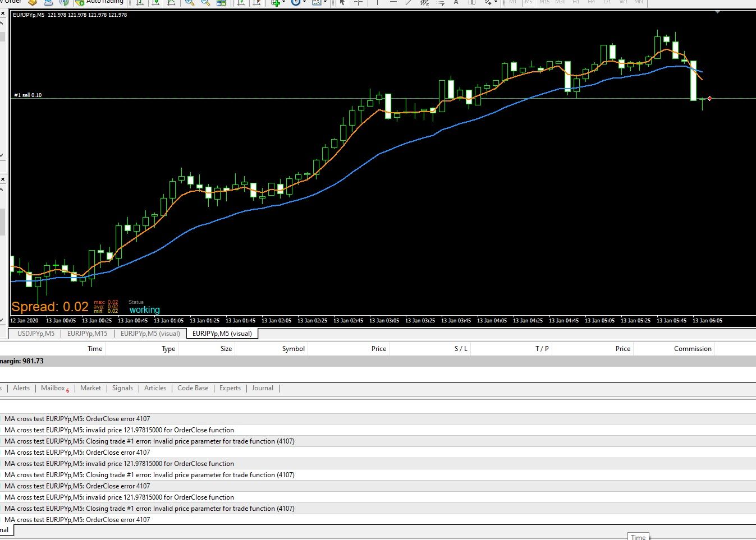
Task: Select the margin: 981.73 balance row
Action: 378,361
